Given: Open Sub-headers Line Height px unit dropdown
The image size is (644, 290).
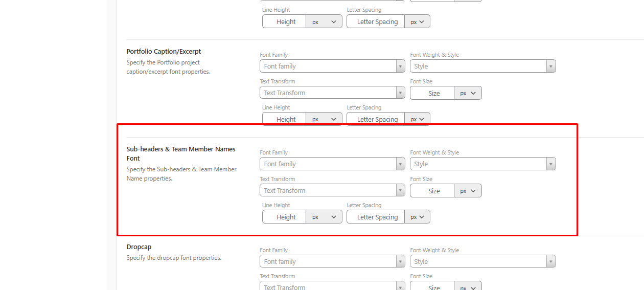Looking at the screenshot, I should pos(324,217).
